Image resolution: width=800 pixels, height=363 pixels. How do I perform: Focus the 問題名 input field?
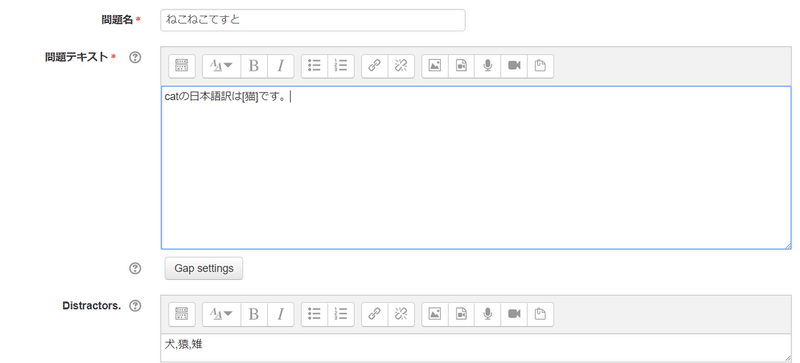point(313,20)
